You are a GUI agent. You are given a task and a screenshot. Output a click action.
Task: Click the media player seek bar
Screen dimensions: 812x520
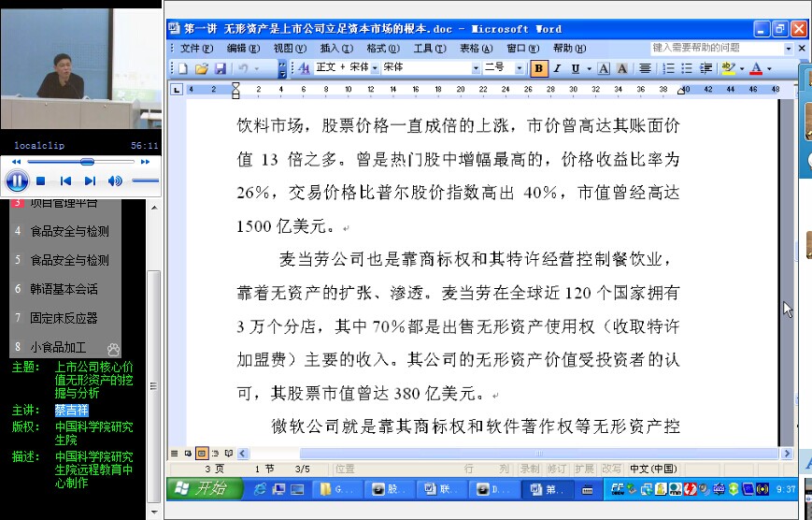tap(80, 162)
